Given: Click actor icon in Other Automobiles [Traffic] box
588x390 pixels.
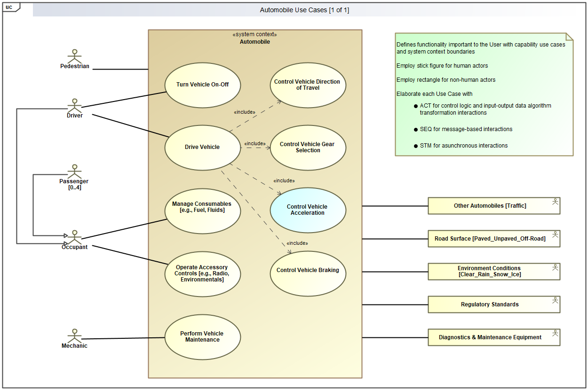Looking at the screenshot, I should tap(555, 202).
